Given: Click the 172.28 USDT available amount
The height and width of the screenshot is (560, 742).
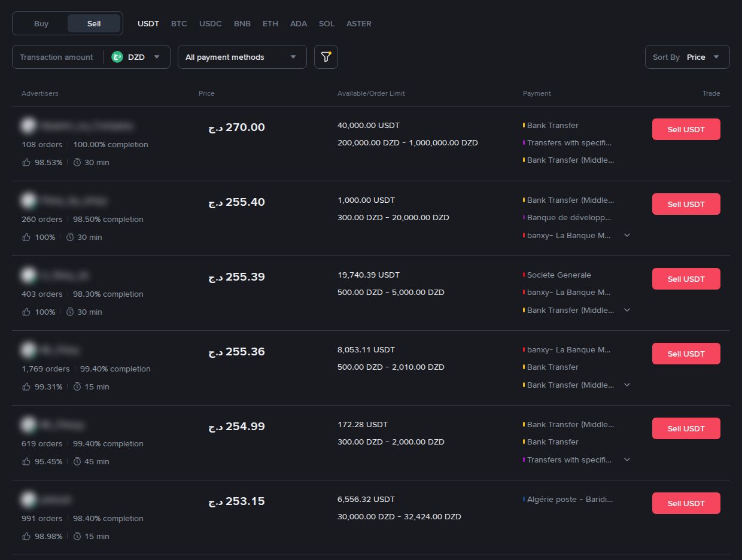Looking at the screenshot, I should (363, 425).
